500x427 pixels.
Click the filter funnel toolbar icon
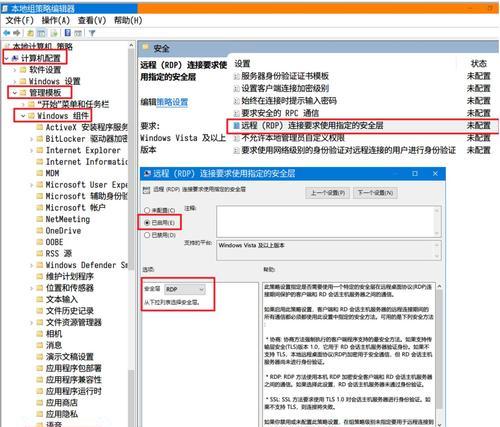[x=92, y=33]
